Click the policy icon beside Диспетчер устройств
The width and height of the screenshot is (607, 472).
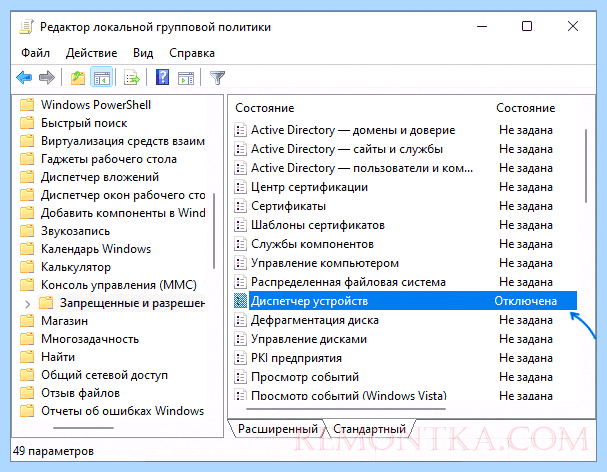[240, 301]
